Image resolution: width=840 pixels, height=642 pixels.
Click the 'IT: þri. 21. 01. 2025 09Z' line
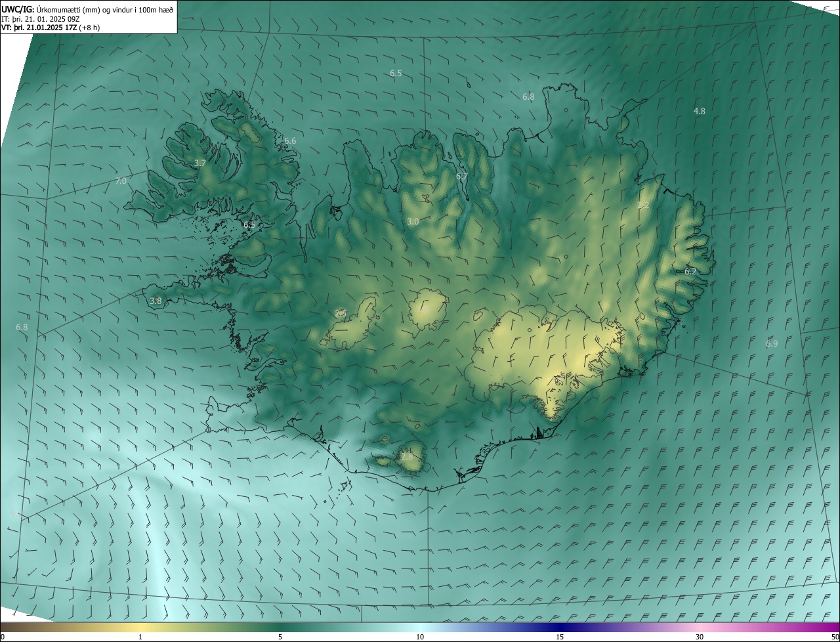point(41,19)
